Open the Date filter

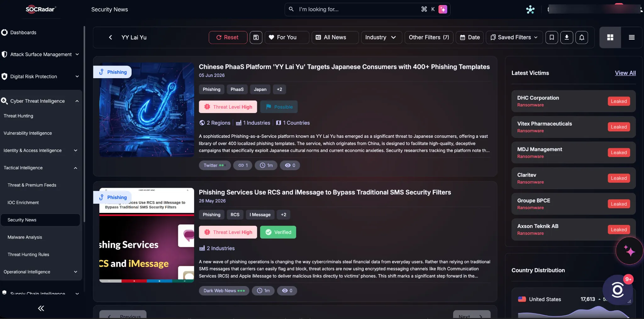click(469, 37)
